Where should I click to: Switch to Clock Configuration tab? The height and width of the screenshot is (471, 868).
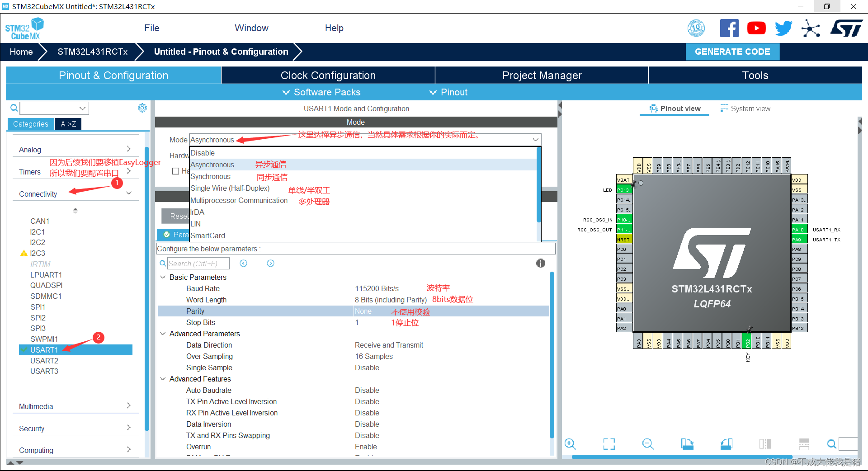click(328, 75)
